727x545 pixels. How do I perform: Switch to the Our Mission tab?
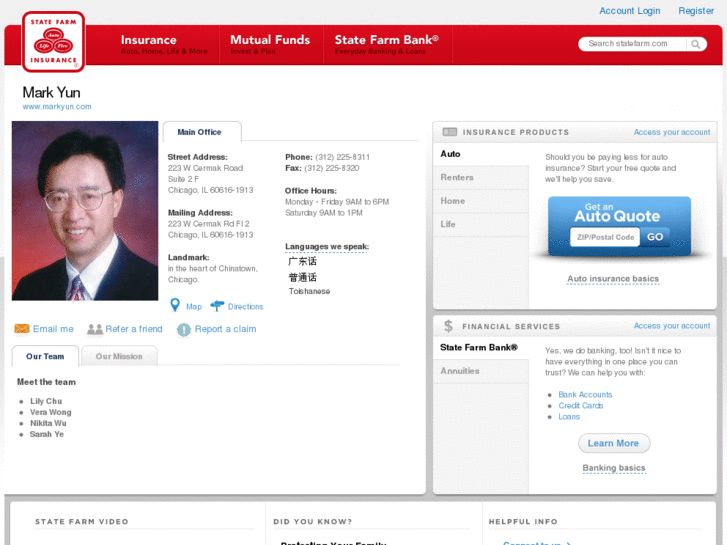coord(119,356)
